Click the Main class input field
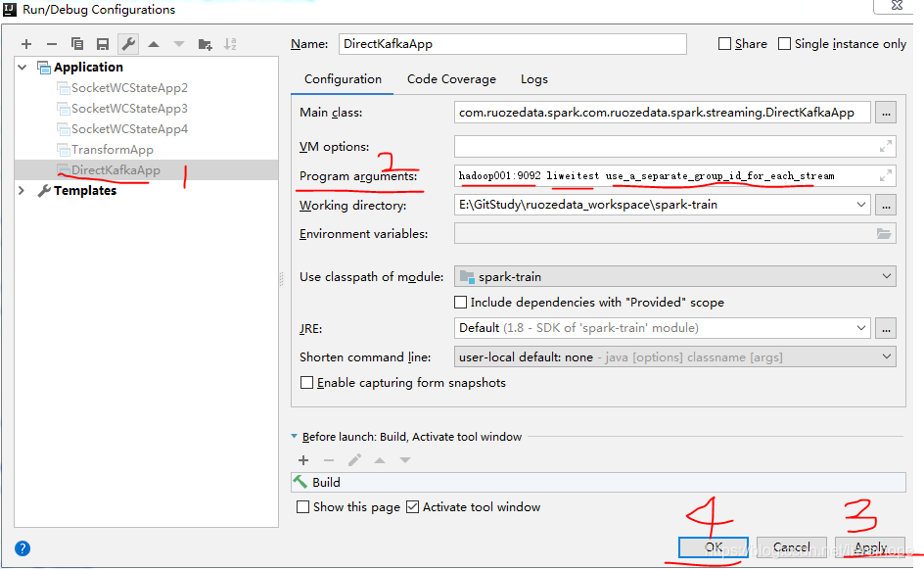The width and height of the screenshot is (924, 569). 663,113
